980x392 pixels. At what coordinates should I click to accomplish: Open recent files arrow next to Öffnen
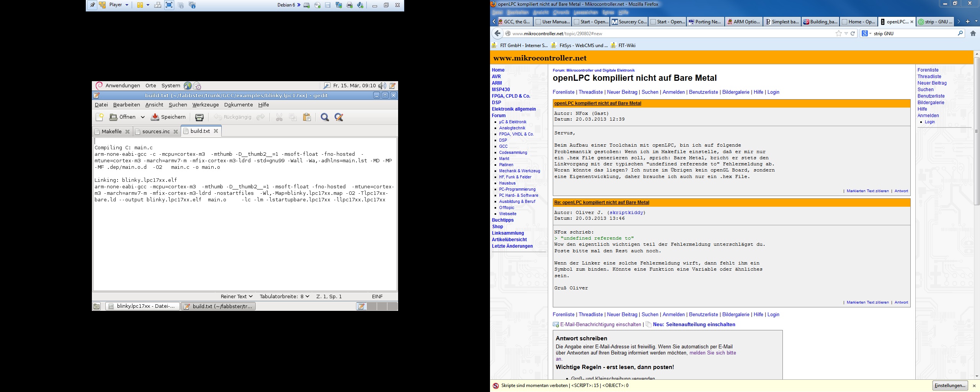point(142,117)
